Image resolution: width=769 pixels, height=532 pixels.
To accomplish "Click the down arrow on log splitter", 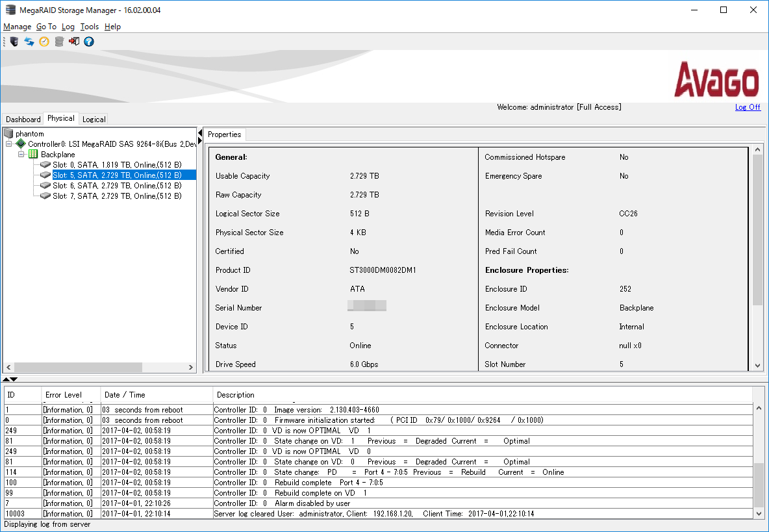I will click(x=14, y=379).
